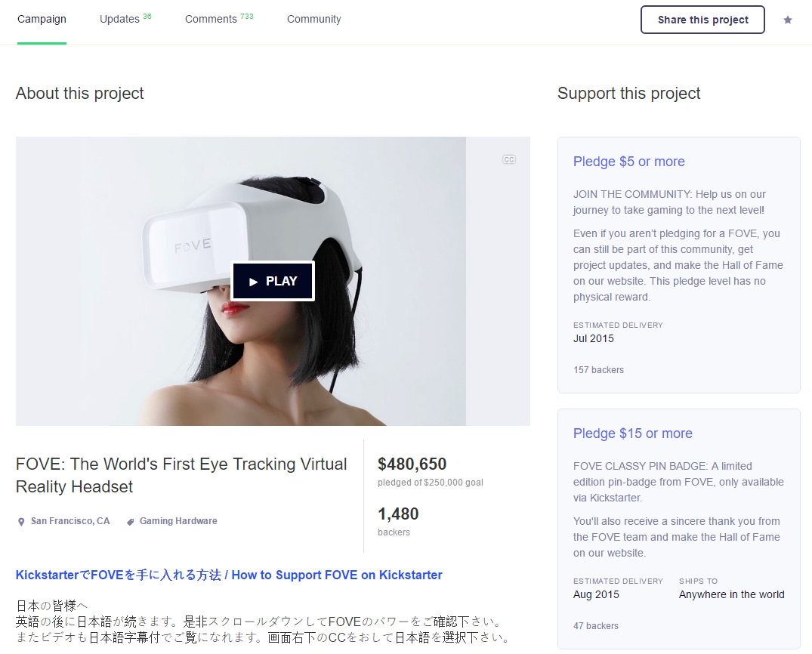The height and width of the screenshot is (654, 812).
Task: Open the Gaming Hardware category link
Action: pos(178,521)
